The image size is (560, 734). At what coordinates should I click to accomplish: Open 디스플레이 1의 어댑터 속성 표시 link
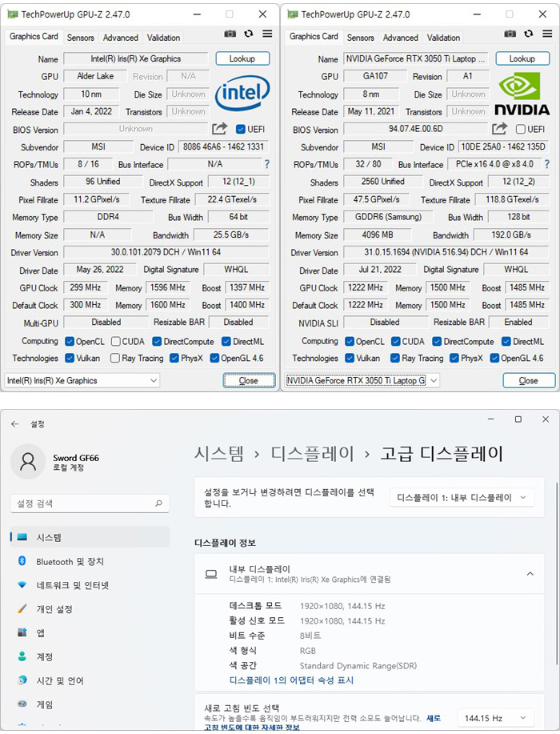pos(291,680)
